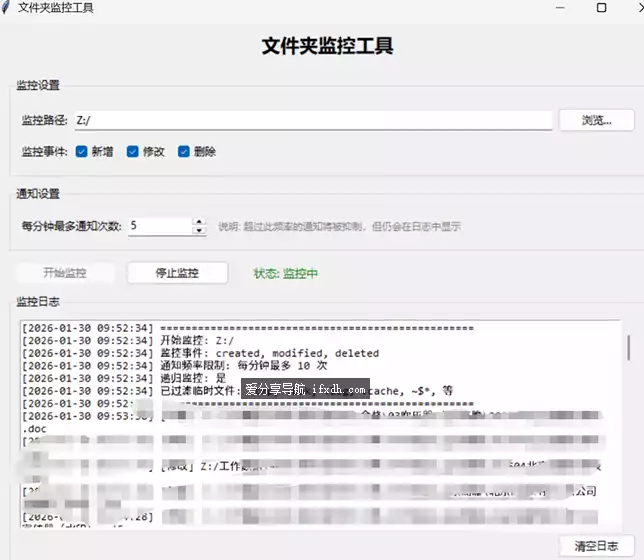644x560 pixels.
Task: Toggle the 修改 event checkbox
Action: [x=132, y=152]
